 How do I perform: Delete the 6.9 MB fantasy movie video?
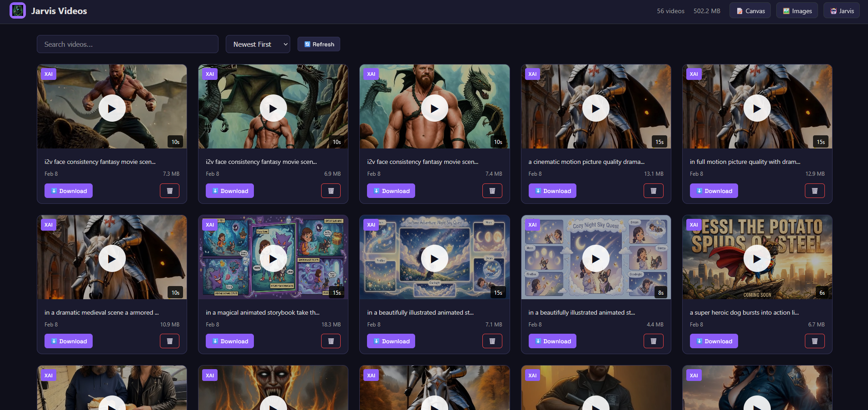pos(331,191)
